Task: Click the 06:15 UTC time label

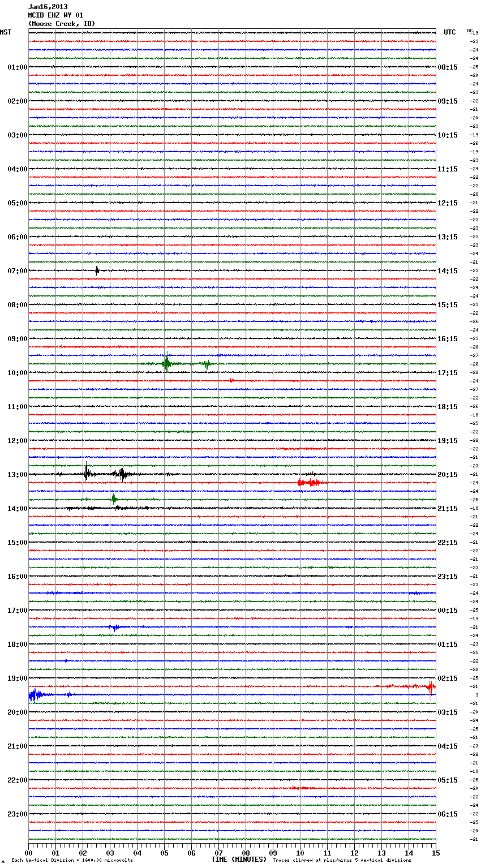Action: point(448,814)
